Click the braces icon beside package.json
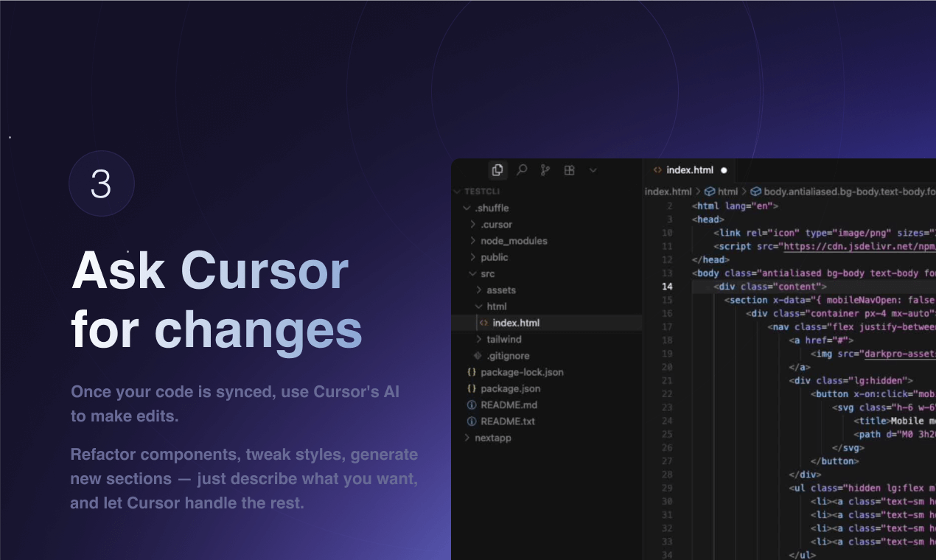 click(472, 388)
